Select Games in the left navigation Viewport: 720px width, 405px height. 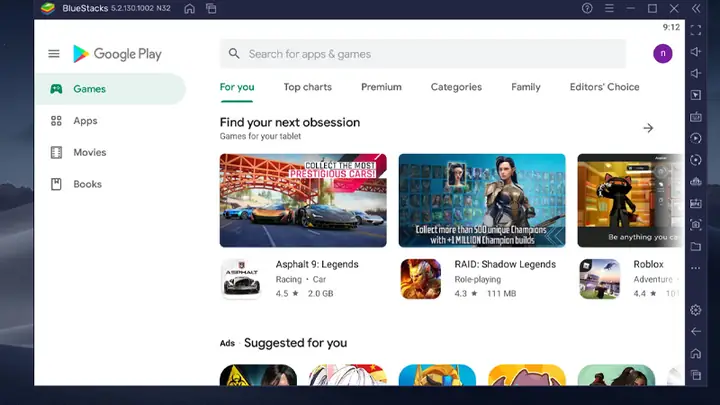pos(110,89)
